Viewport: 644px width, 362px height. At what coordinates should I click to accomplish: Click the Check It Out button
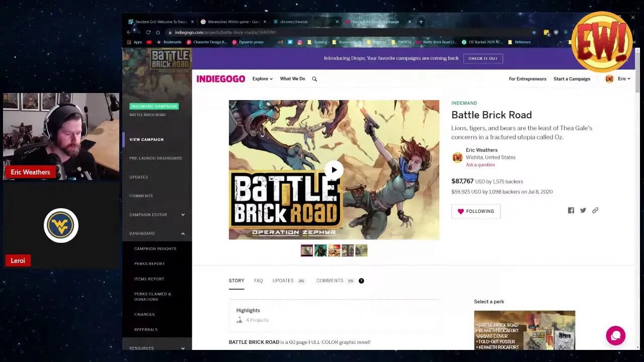tap(483, 58)
